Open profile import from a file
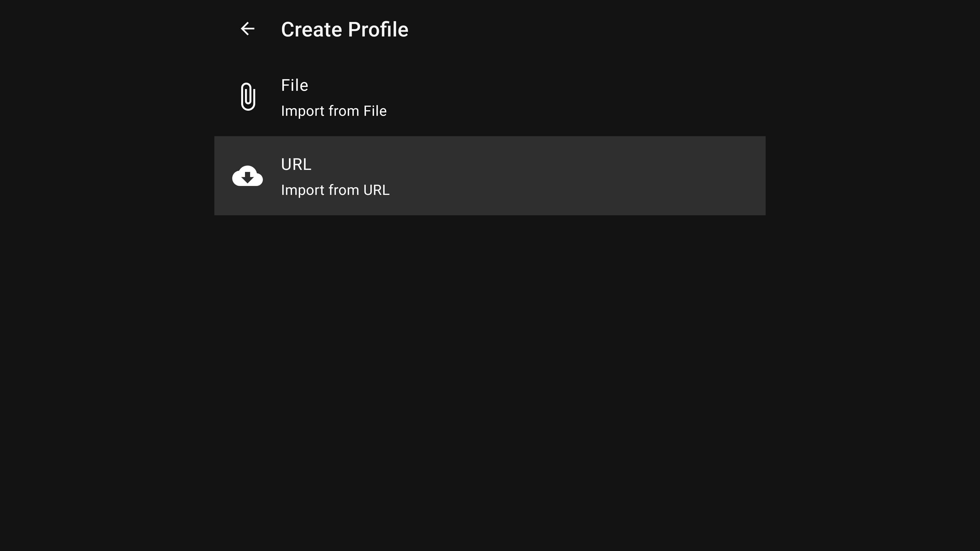This screenshot has width=980, height=551. [490, 97]
